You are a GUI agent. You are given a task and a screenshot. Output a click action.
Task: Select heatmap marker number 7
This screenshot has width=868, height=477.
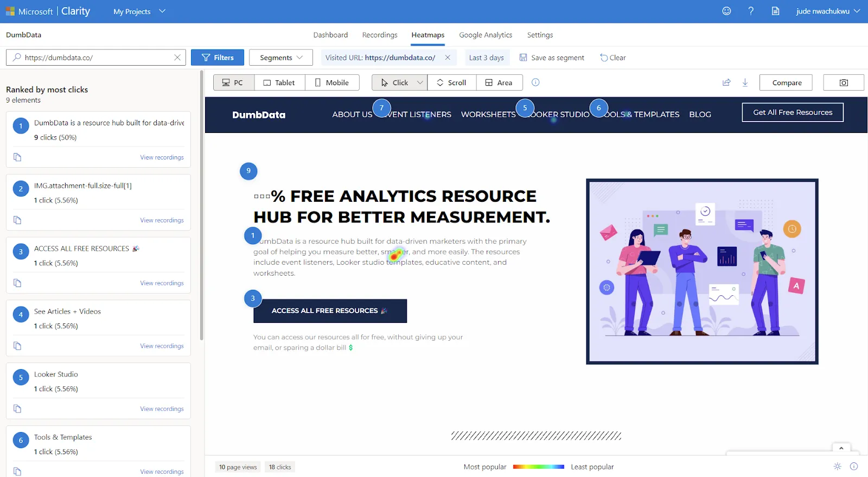click(381, 108)
